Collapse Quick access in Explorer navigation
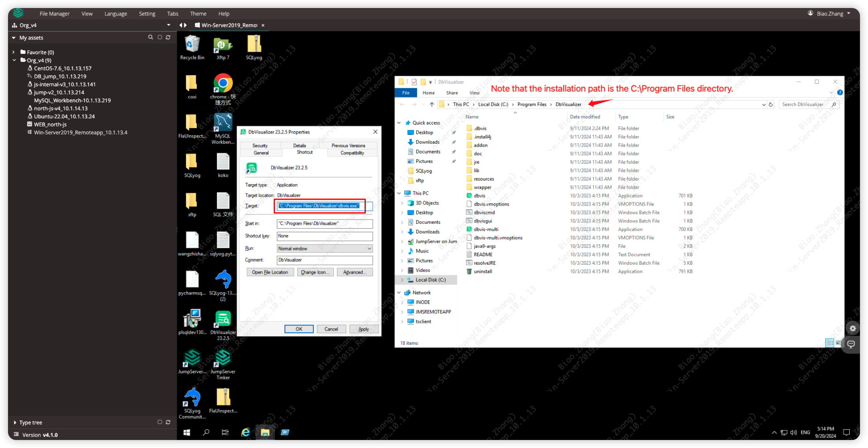 tap(399, 123)
